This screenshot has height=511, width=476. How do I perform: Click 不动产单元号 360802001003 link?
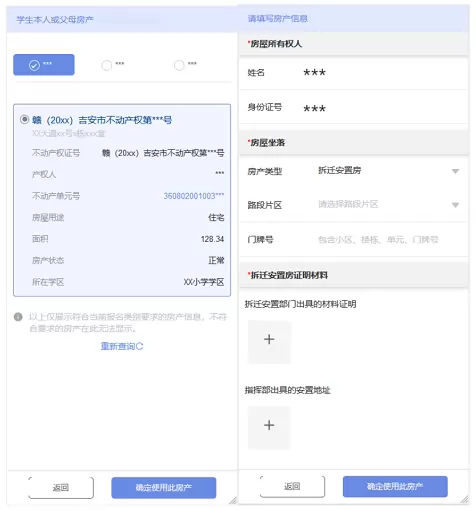click(194, 196)
